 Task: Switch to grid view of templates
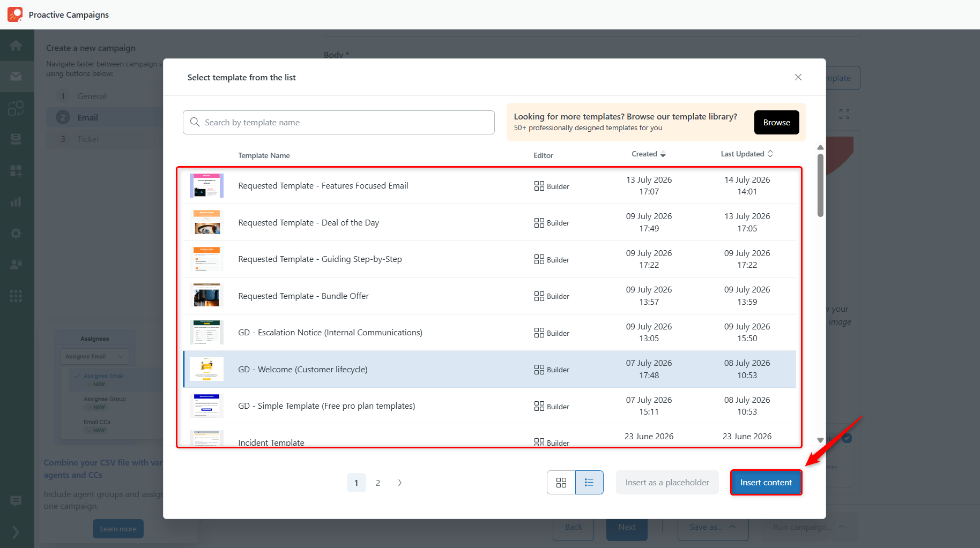pyautogui.click(x=561, y=483)
